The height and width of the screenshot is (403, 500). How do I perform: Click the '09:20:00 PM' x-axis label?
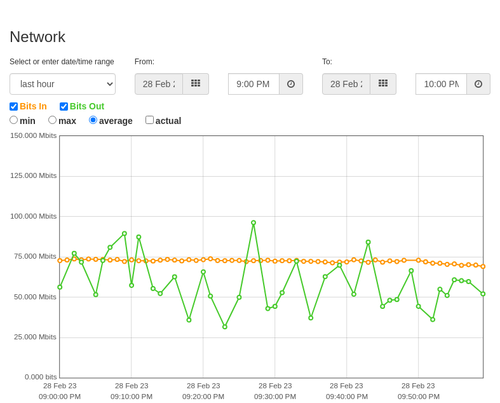tap(203, 397)
